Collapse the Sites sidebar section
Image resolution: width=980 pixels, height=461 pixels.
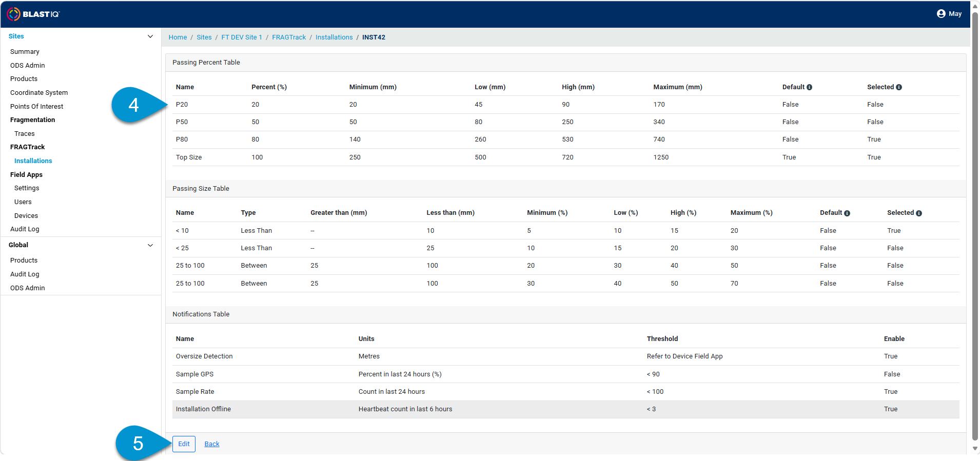click(150, 36)
